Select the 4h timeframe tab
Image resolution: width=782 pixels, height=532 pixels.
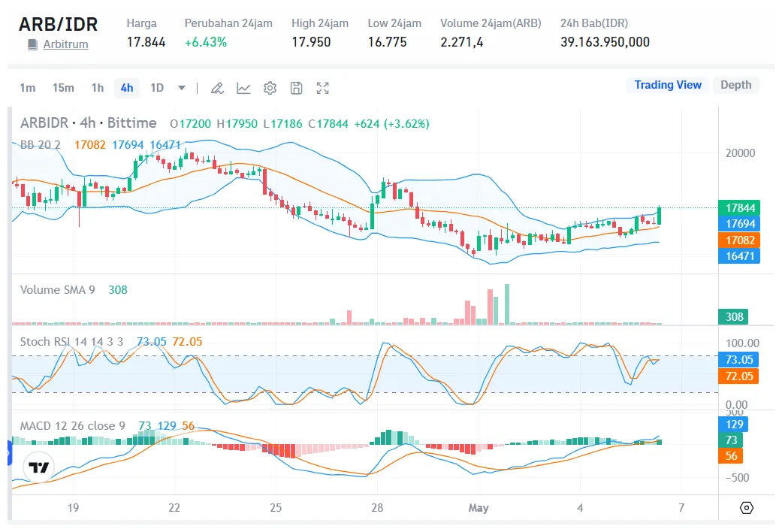[x=126, y=88]
